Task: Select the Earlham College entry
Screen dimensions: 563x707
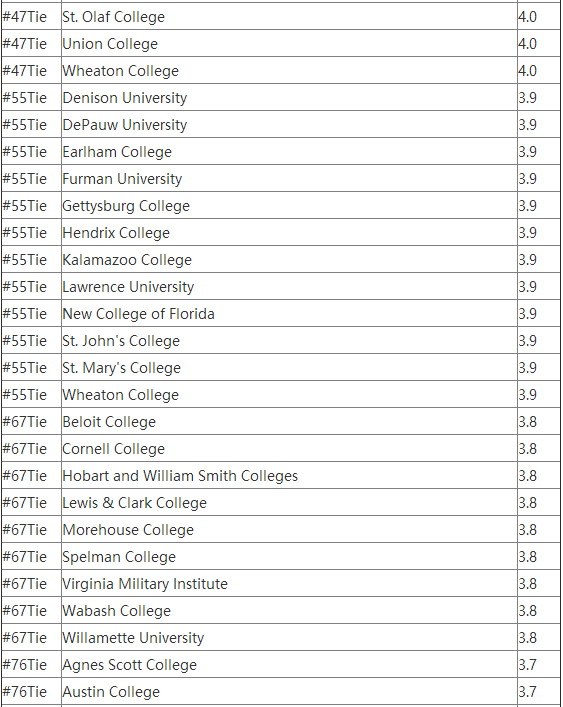Action: (289, 152)
